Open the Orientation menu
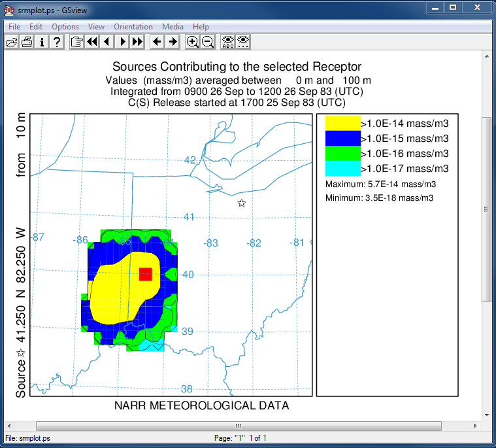This screenshot has height=448, width=496. [133, 27]
